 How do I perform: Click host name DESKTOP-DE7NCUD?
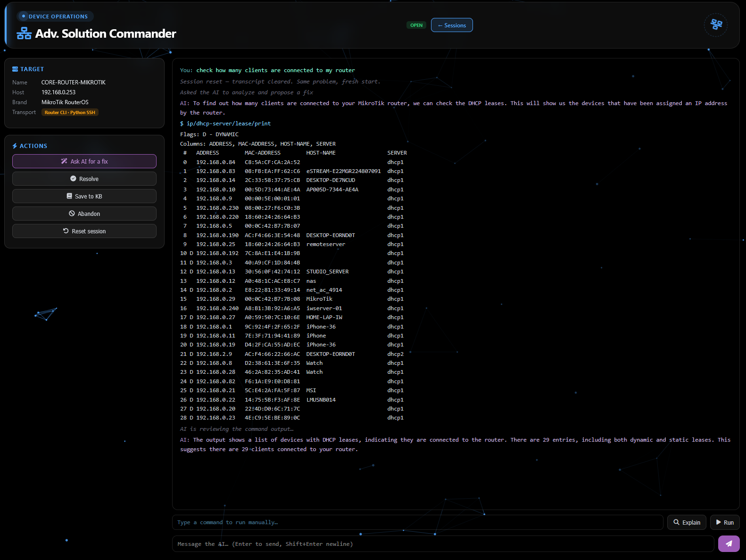(331, 180)
